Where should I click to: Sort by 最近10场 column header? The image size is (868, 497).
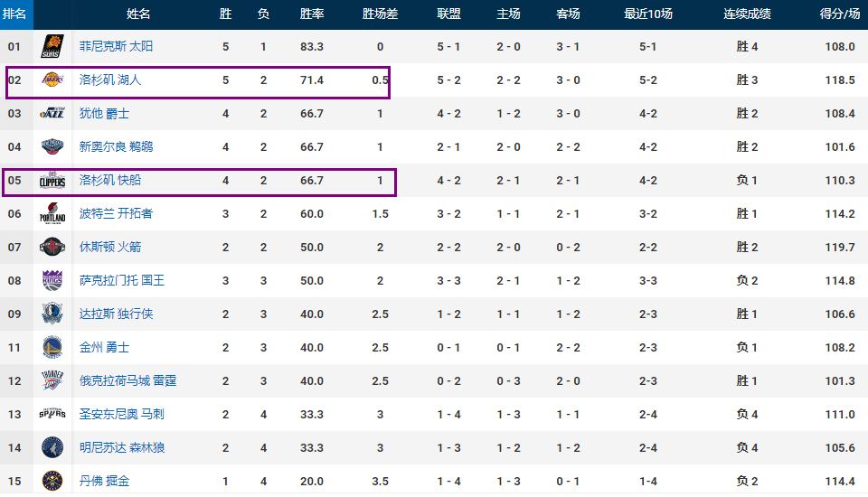[x=648, y=14]
